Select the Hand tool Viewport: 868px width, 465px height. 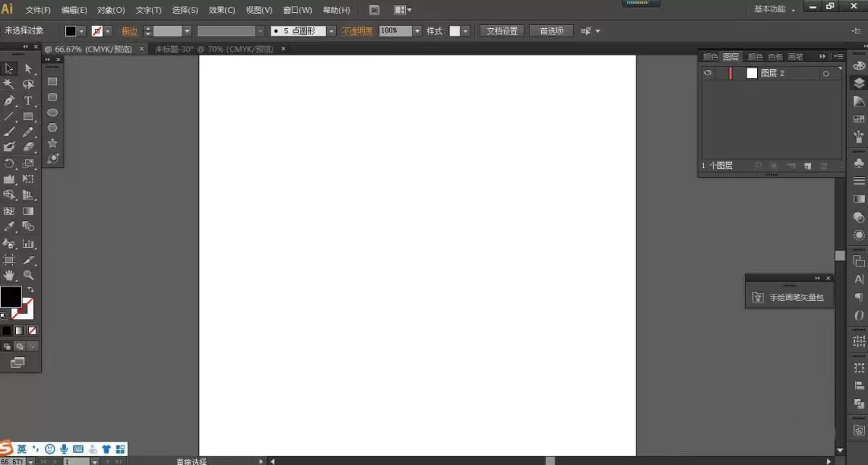coord(9,275)
